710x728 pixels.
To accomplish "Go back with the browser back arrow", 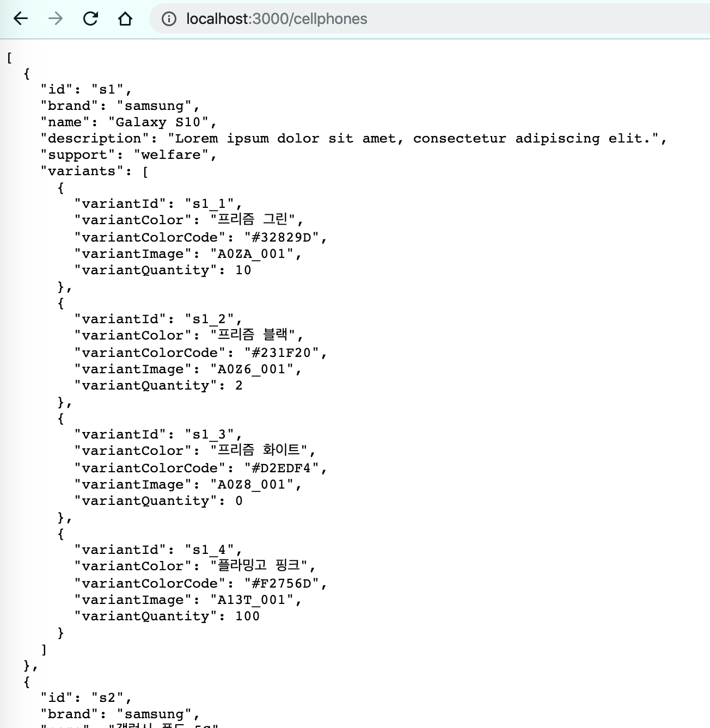I will (x=21, y=19).
